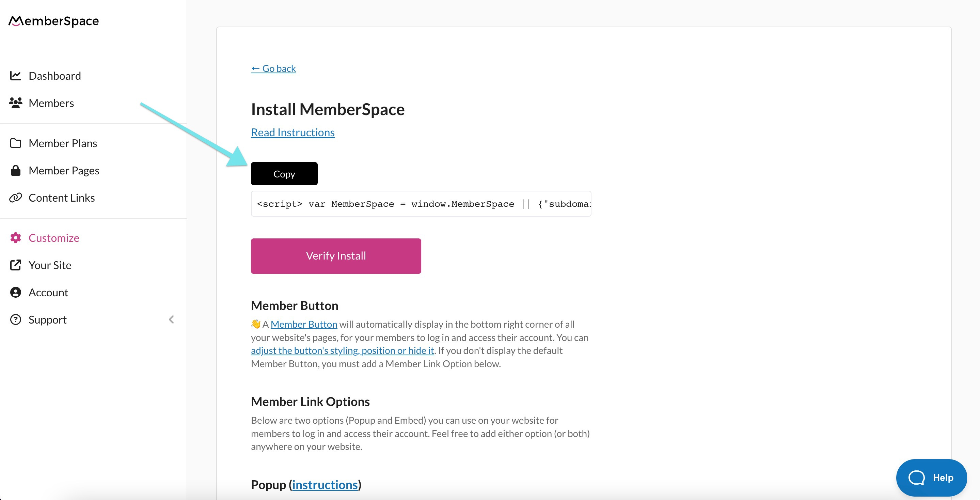Click the Member Plans folder icon
Screen dimensions: 980x500
[16, 143]
